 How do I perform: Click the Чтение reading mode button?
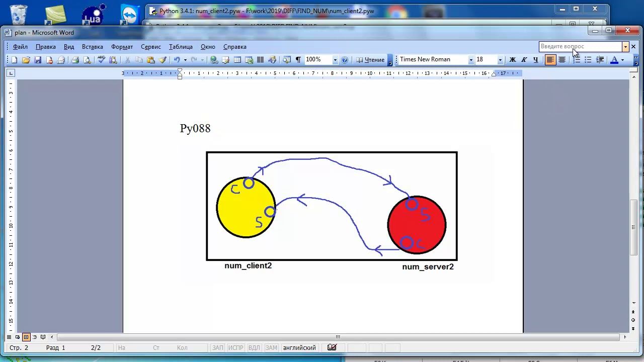pos(370,60)
